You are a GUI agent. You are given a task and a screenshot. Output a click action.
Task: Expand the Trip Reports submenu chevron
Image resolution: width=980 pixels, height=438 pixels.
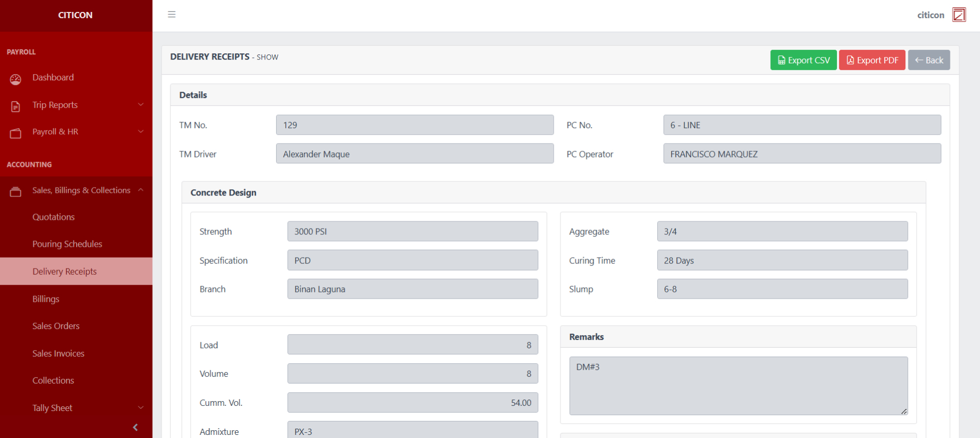coord(141,105)
